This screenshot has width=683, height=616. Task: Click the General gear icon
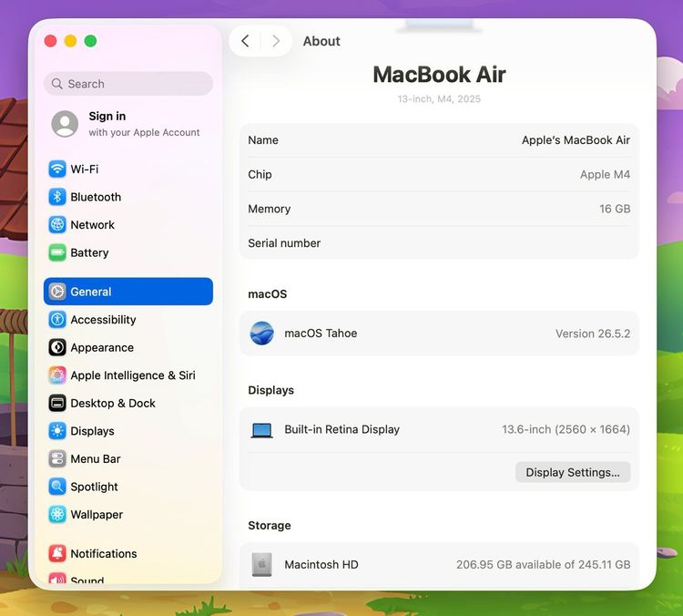(x=57, y=292)
